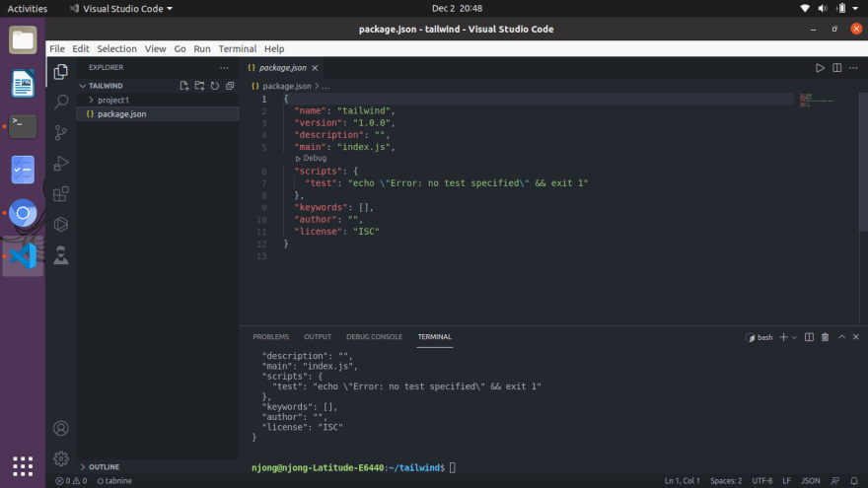Open the Visual Studio Code app menu dropdown
The image size is (868, 488).
tap(120, 8)
